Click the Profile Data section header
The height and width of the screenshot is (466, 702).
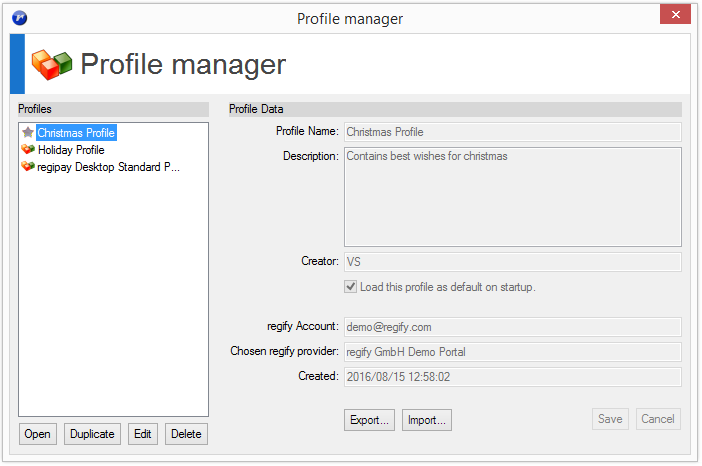coord(455,109)
